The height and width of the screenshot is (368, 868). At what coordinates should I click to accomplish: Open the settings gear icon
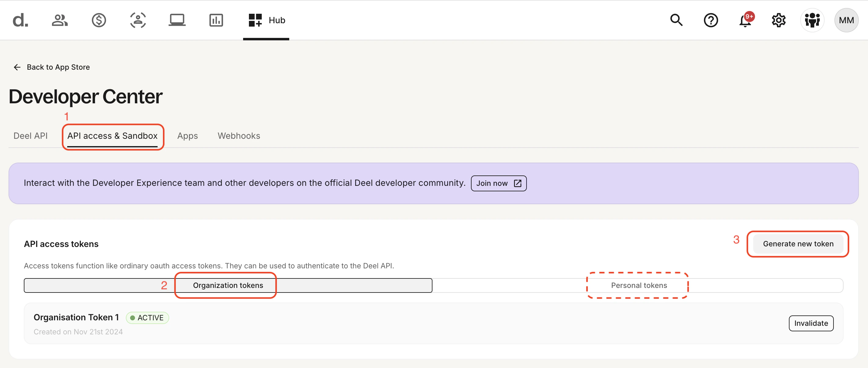click(779, 20)
